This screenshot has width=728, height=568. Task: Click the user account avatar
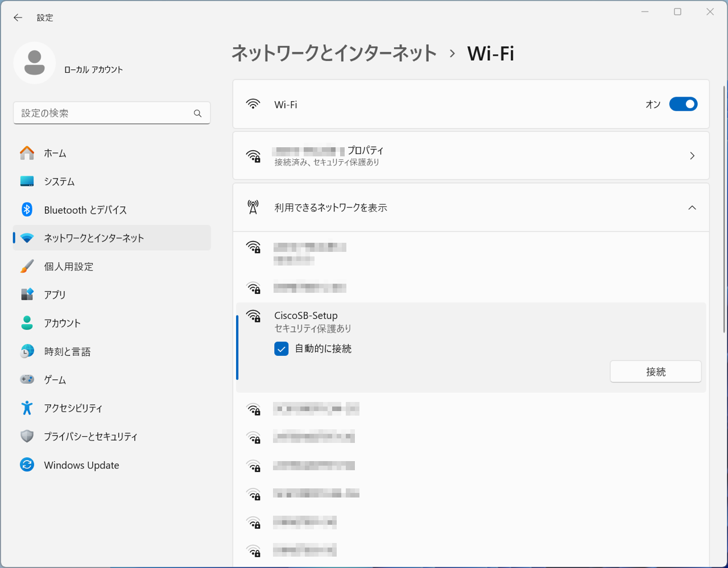(35, 63)
